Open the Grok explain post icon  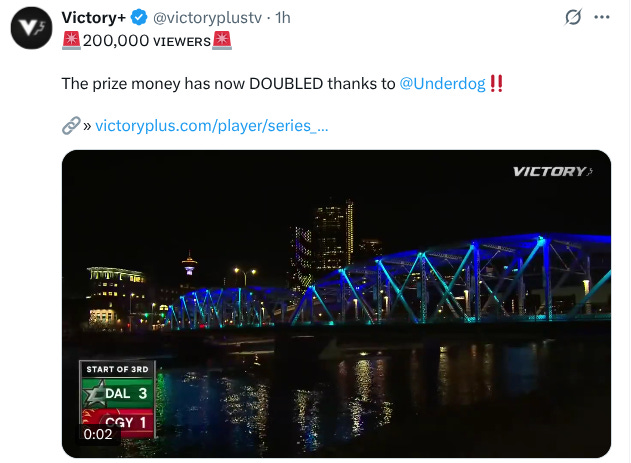tap(573, 17)
